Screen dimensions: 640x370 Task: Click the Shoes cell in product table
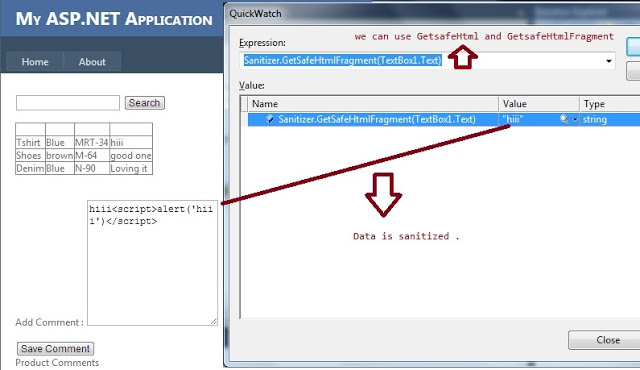(30, 155)
